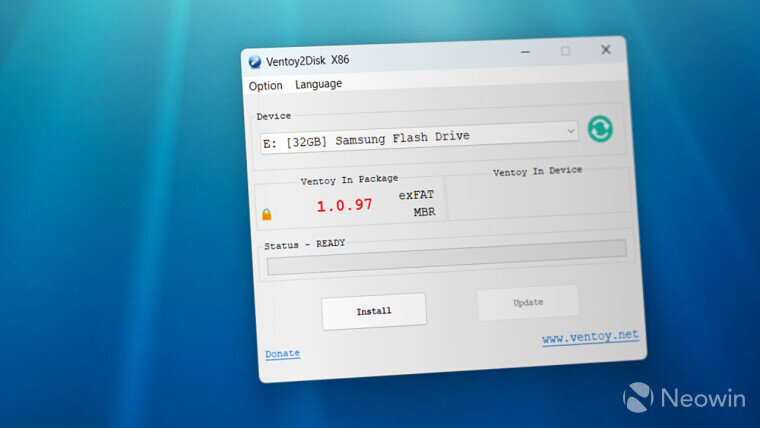Viewport: 760px width, 428px height.
Task: Click the exFAT filesystem label
Action: 416,195
